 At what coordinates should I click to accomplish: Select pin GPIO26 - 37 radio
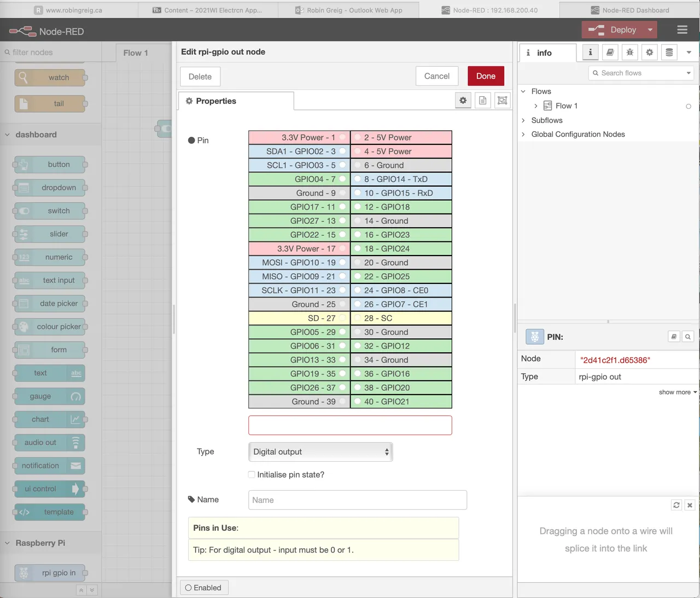tap(342, 387)
